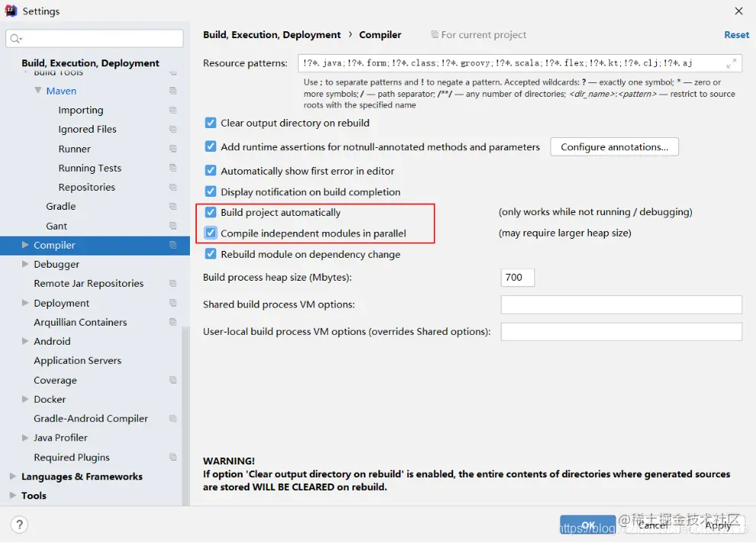Image resolution: width=756 pixels, height=543 pixels.
Task: Click the project-scope icon beside Gant
Action: pos(173,226)
